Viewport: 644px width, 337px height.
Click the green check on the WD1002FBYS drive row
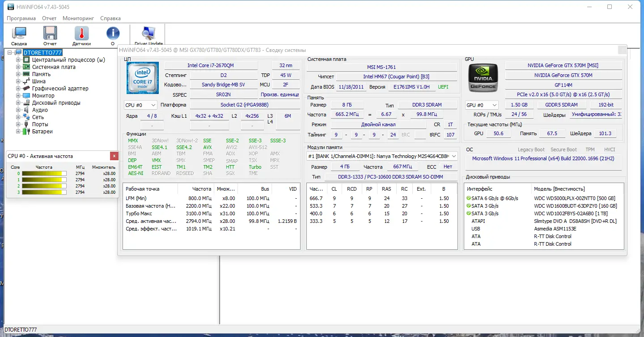[469, 213]
